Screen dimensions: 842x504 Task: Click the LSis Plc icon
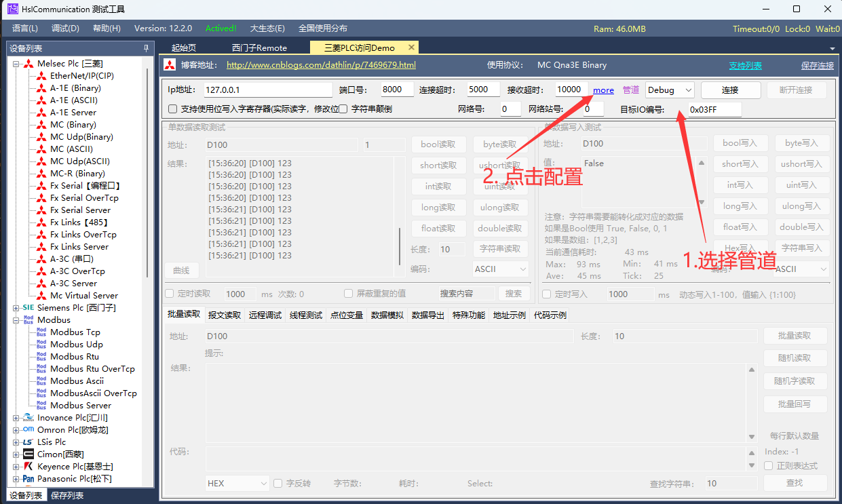(28, 442)
